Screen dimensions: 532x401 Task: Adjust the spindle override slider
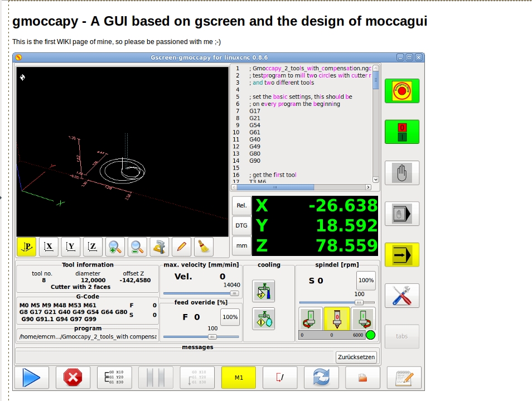click(x=337, y=303)
